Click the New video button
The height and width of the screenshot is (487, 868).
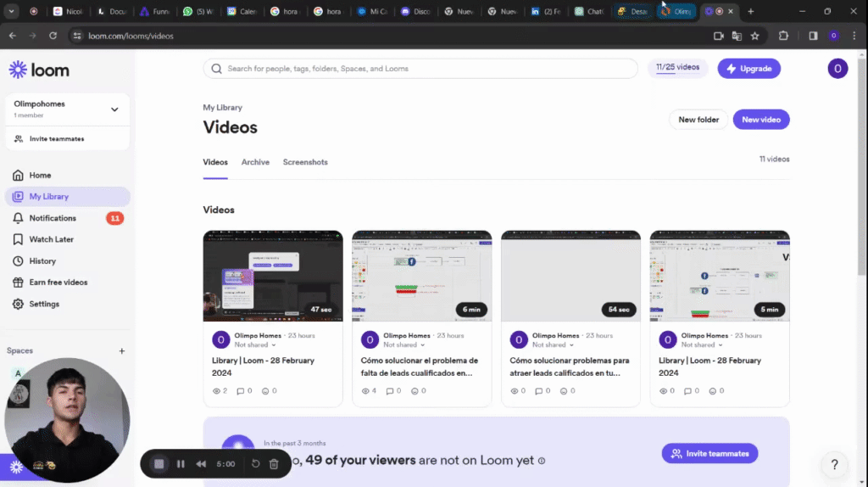(x=761, y=120)
